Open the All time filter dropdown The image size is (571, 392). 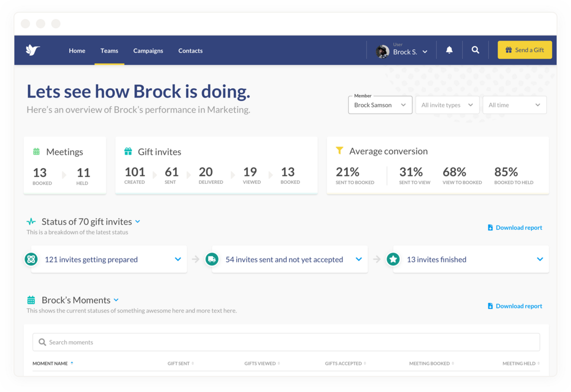click(x=514, y=104)
